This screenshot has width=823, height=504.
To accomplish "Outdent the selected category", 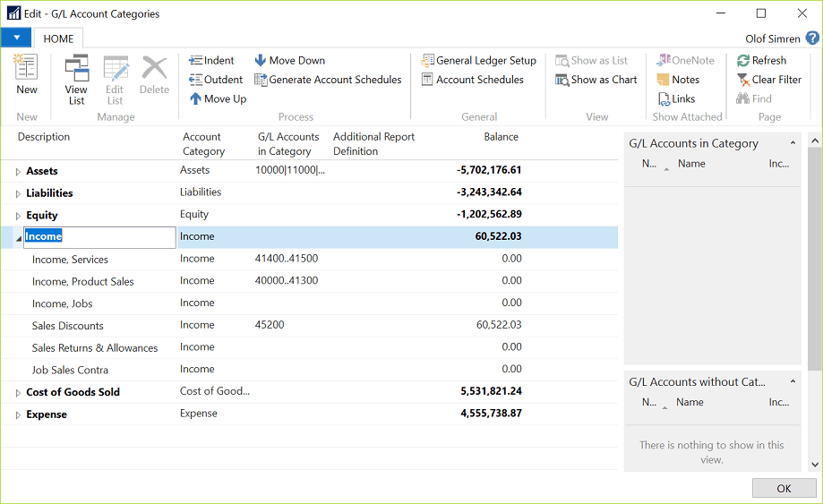I will (215, 80).
